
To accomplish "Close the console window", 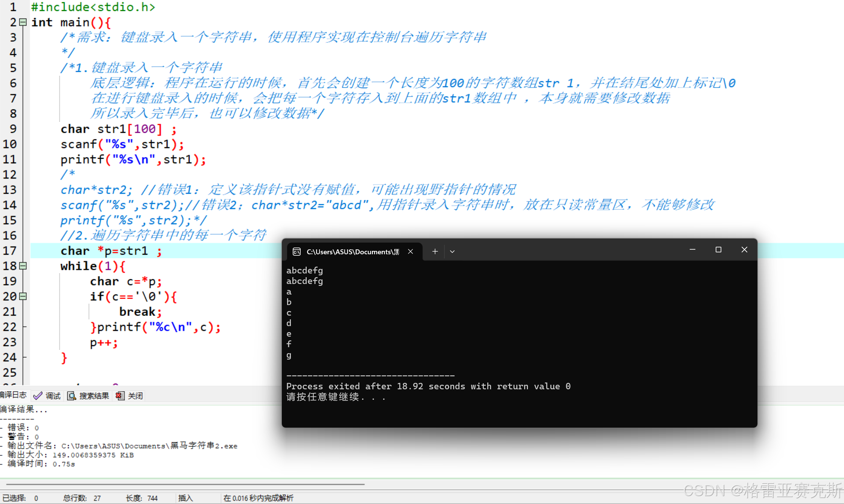I will click(744, 250).
